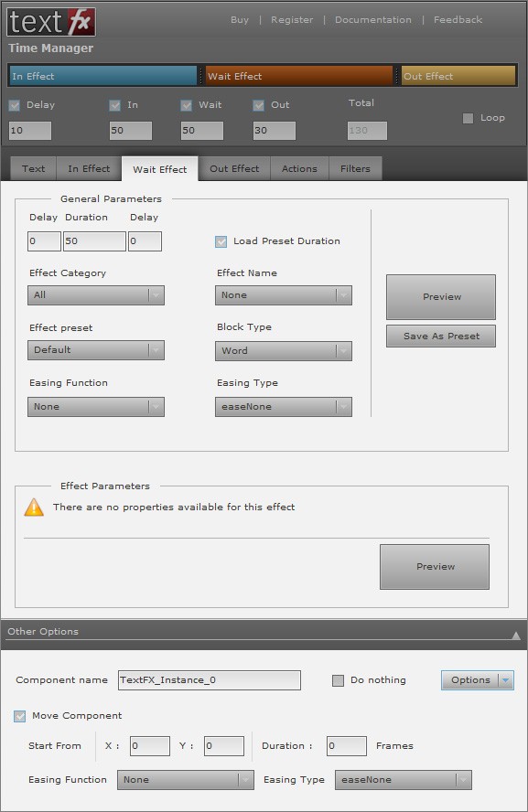Click the Duration field in General Parameters
Screen dimensions: 528x812
point(94,241)
